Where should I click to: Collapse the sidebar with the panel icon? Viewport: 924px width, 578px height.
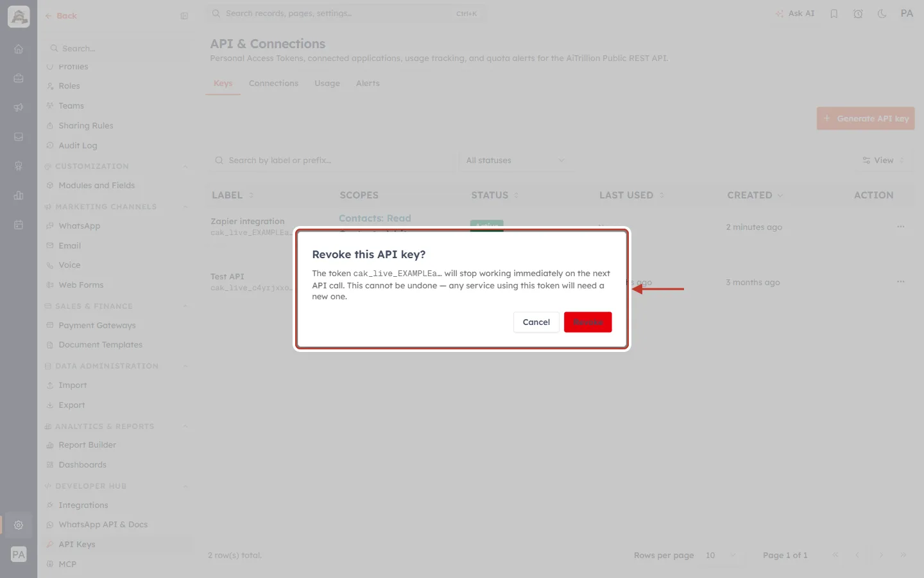pyautogui.click(x=184, y=16)
